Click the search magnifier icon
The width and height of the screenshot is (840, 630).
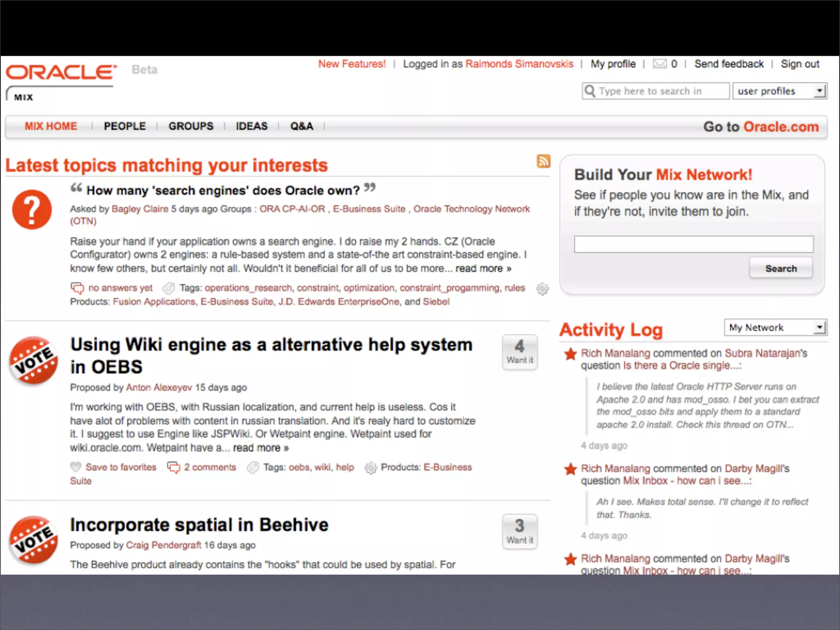(590, 91)
